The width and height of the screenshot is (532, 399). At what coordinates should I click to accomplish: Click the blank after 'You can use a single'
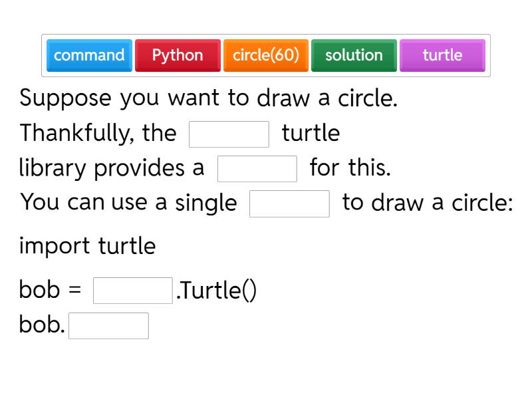(289, 203)
